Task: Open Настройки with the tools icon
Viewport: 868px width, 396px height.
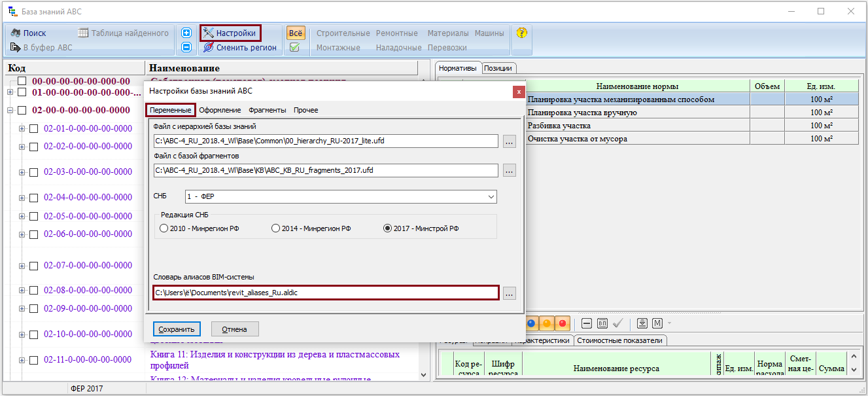Action: [209, 33]
